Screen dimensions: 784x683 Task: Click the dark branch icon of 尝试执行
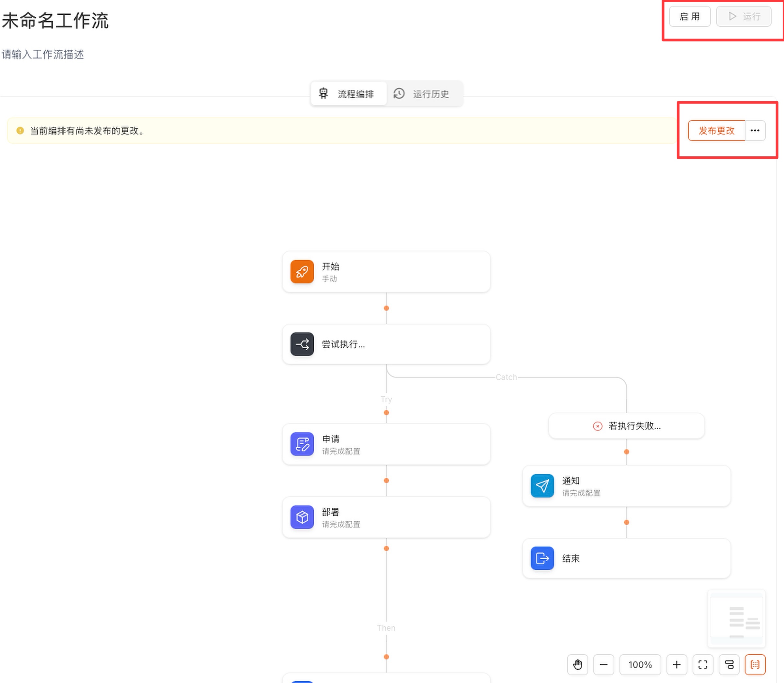[302, 344]
